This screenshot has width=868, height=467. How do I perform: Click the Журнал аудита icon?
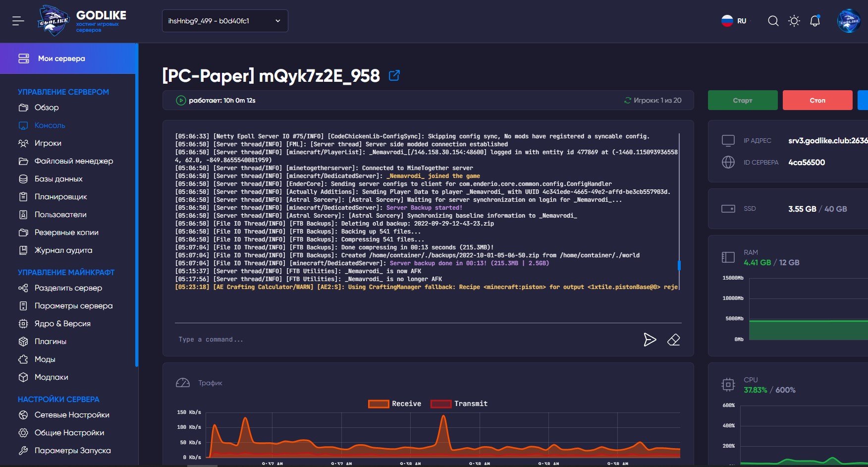(23, 250)
